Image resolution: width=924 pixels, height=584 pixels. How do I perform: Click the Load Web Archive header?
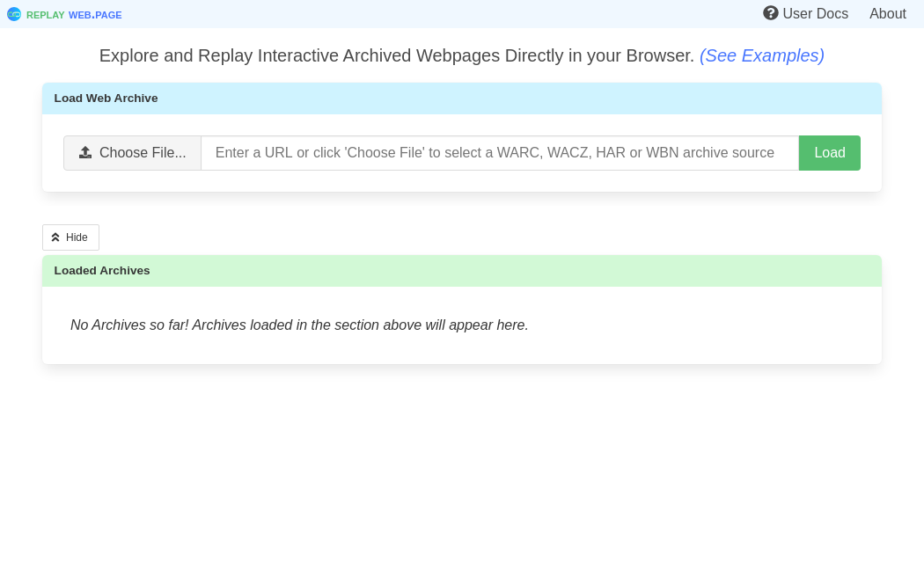(106, 99)
